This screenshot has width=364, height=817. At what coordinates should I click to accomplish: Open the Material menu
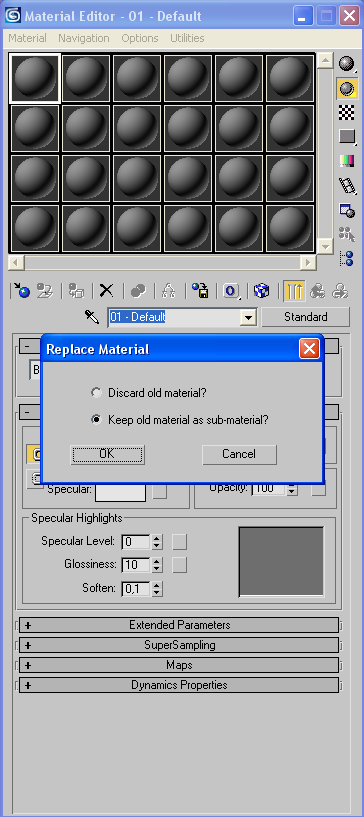(x=27, y=38)
